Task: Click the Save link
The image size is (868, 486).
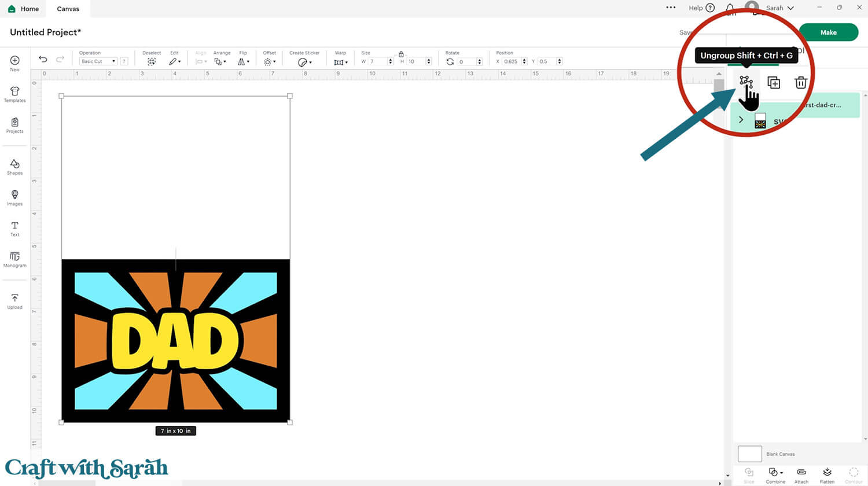Action: coord(686,32)
